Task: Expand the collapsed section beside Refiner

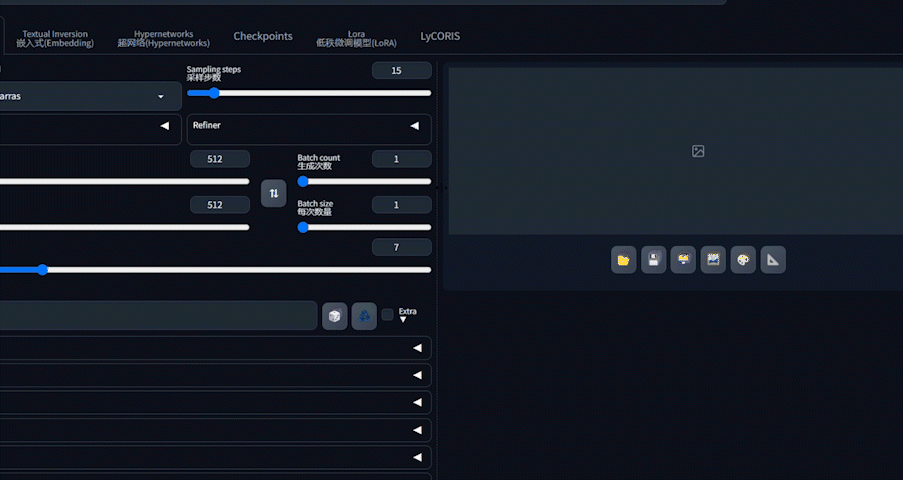Action: (x=165, y=126)
